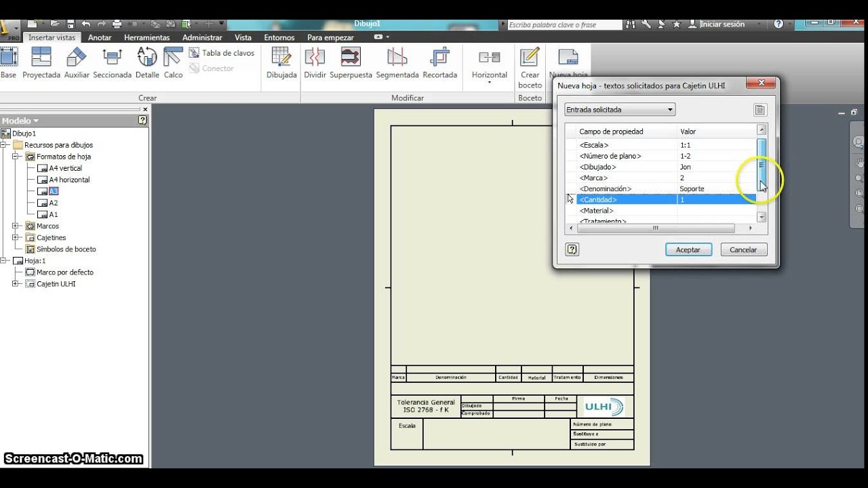Pick the Recortada crop tool

440,63
